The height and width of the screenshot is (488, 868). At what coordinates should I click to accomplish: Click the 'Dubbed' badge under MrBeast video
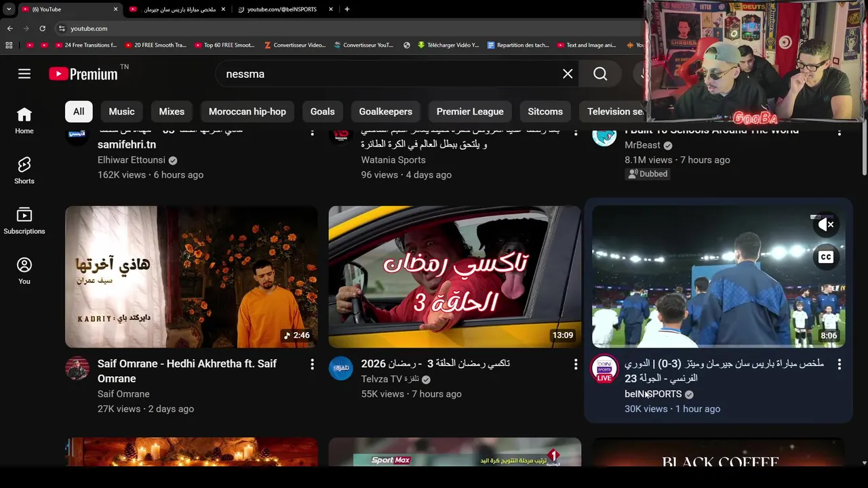(x=648, y=174)
